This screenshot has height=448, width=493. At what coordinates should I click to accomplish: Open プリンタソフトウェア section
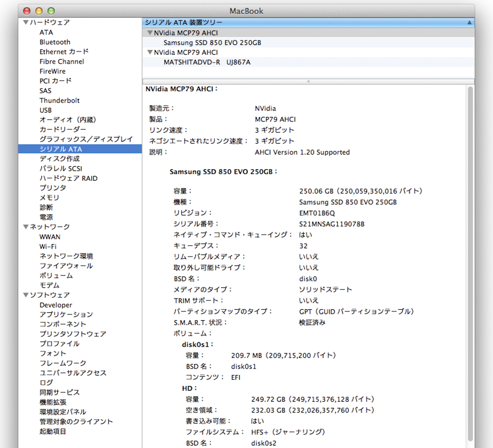(73, 334)
